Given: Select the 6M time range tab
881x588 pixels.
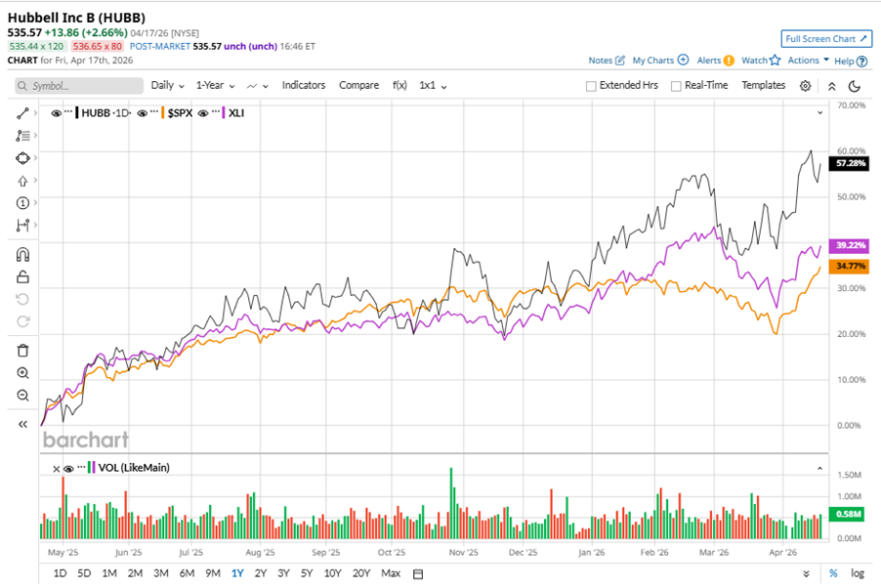Looking at the screenshot, I should (186, 573).
